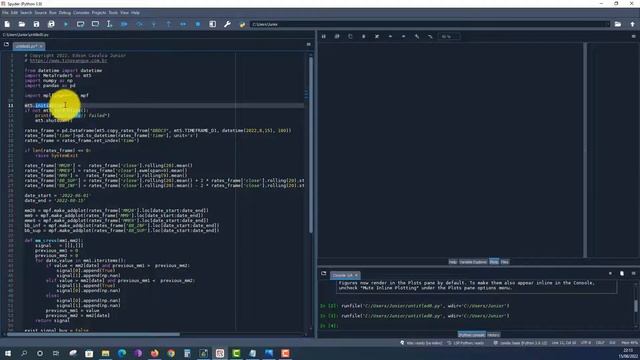This screenshot has width=640, height=360.
Task: Click the editor horizontal scrollbar
Action: pos(93,334)
